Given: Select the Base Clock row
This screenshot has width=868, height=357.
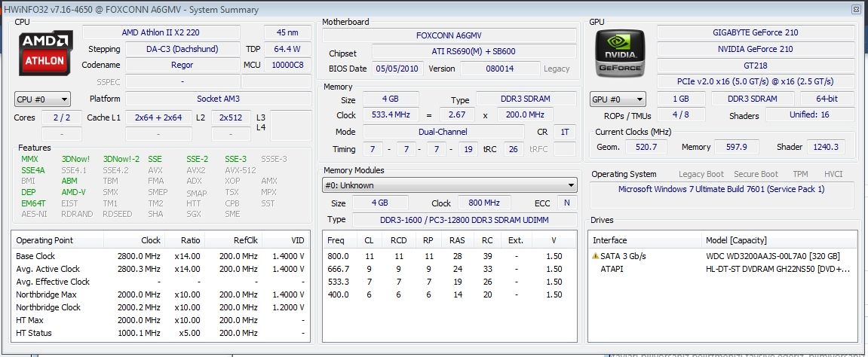Looking at the screenshot, I should coord(160,256).
